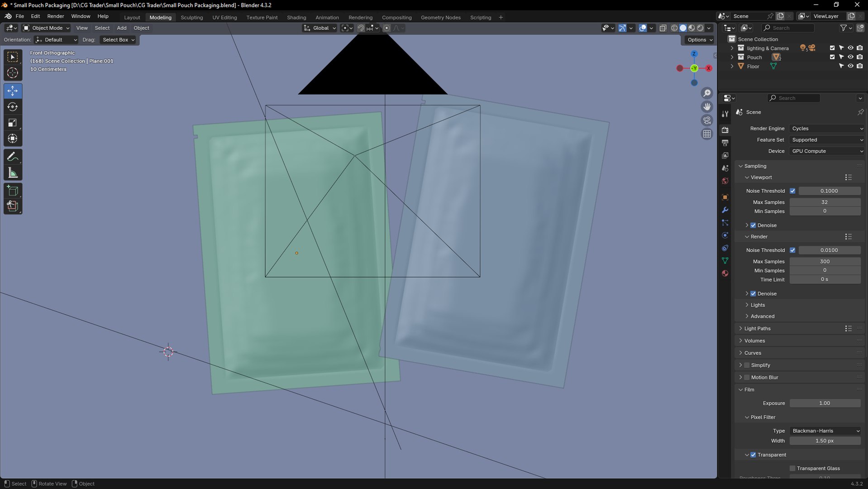The width and height of the screenshot is (868, 489).
Task: Toggle snapping magnet in header
Action: pos(361,28)
